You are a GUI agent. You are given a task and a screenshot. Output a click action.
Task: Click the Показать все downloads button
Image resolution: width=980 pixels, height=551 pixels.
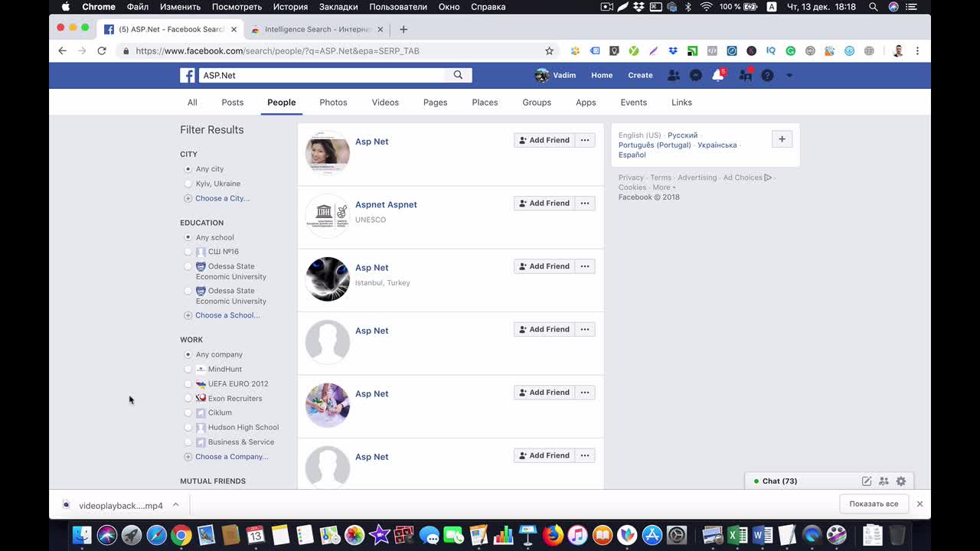point(874,504)
